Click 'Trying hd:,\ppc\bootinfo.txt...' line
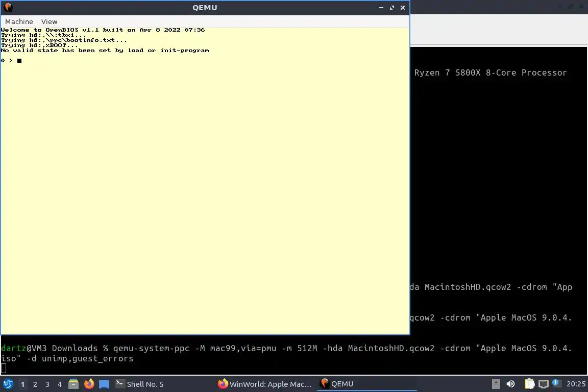This screenshot has width=588, height=392. tap(64, 40)
